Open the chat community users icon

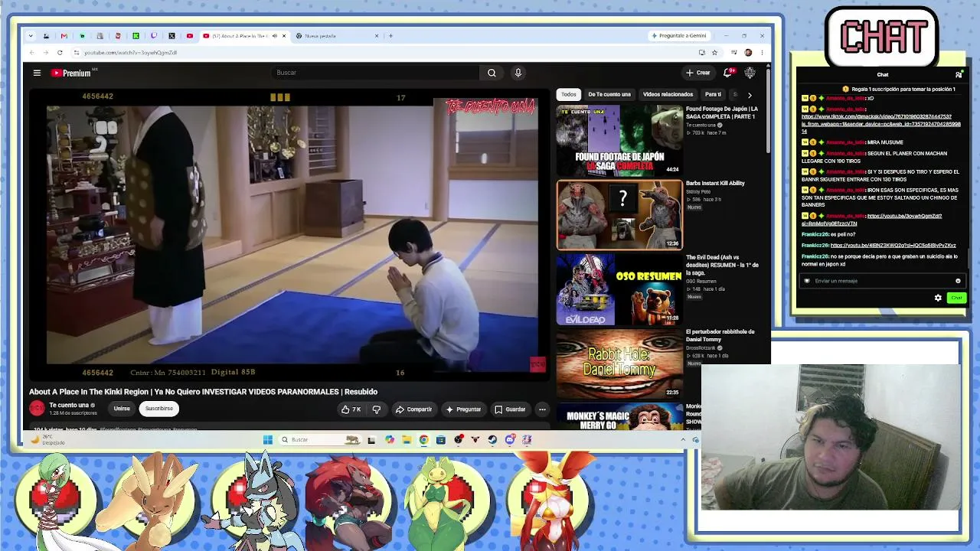click(x=959, y=74)
